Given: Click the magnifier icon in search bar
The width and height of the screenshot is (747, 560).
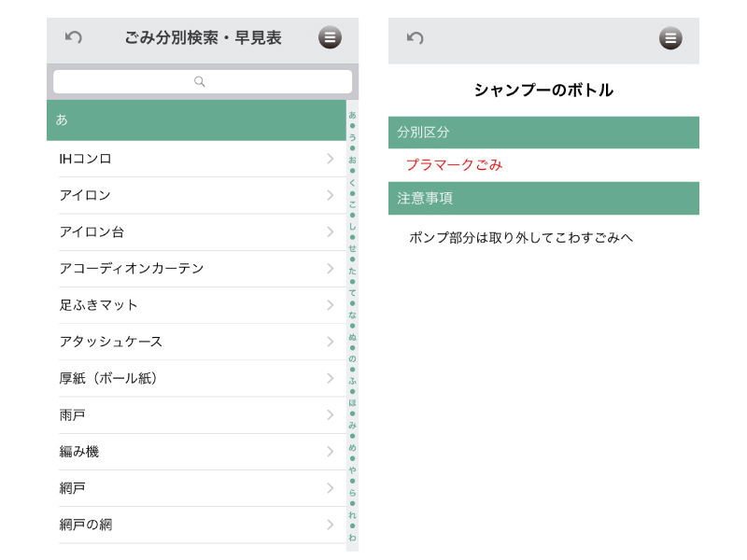Looking at the screenshot, I should click(200, 82).
